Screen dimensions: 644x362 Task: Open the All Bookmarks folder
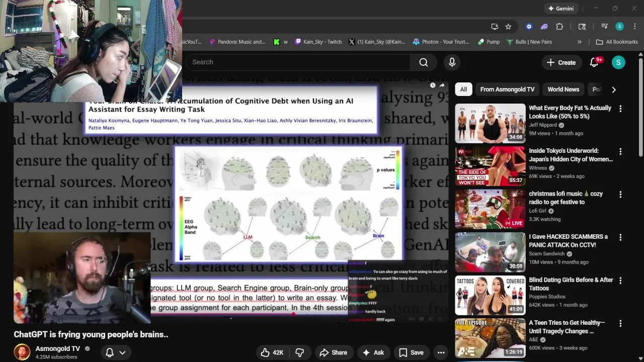(x=617, y=42)
